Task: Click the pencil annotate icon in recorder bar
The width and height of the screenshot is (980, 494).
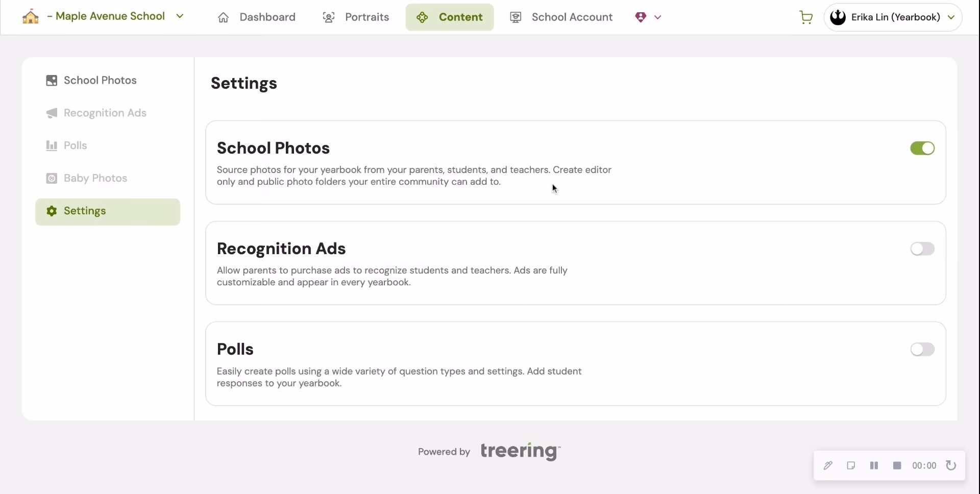Action: (x=828, y=465)
